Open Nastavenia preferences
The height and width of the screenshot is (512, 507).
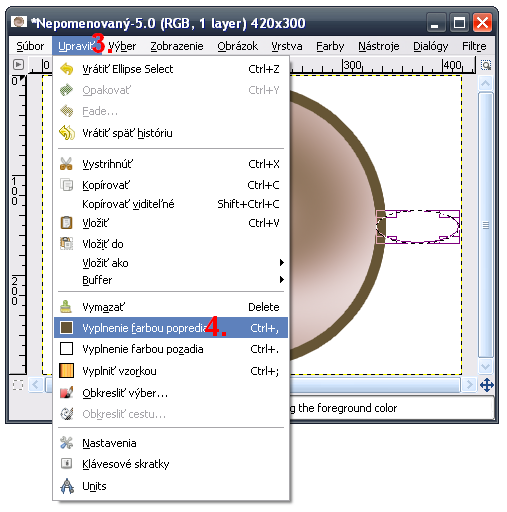[171, 443]
